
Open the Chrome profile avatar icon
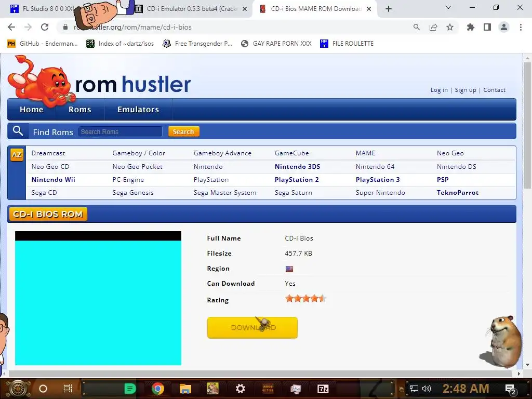tap(504, 27)
